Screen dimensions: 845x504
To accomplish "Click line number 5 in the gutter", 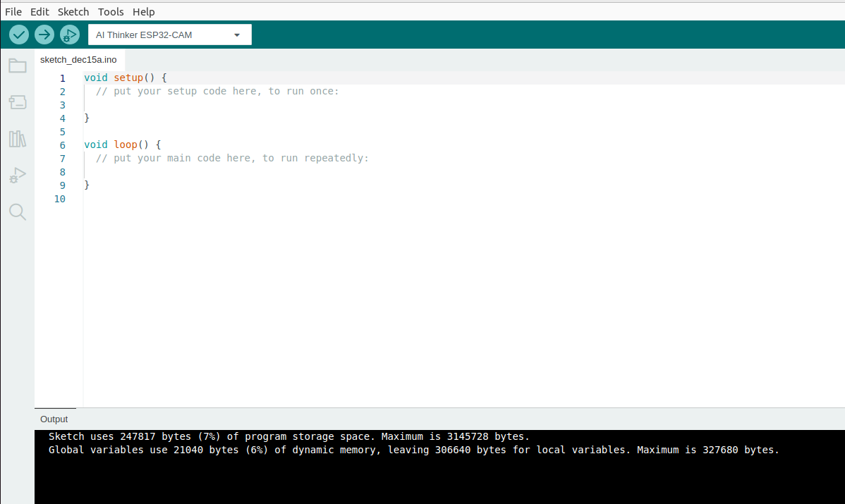I will coord(63,132).
